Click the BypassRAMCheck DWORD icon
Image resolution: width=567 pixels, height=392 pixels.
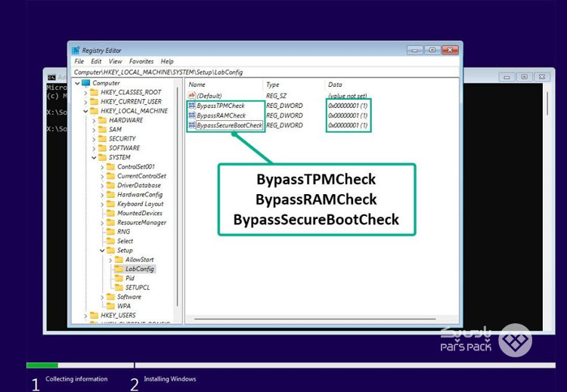click(192, 116)
